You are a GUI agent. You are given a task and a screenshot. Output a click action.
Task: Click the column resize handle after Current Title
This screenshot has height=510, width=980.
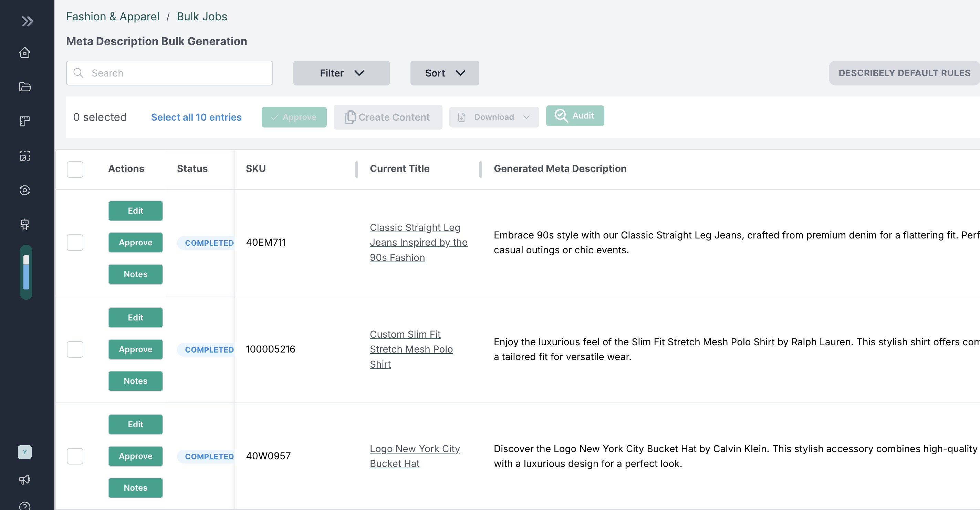pyautogui.click(x=480, y=169)
